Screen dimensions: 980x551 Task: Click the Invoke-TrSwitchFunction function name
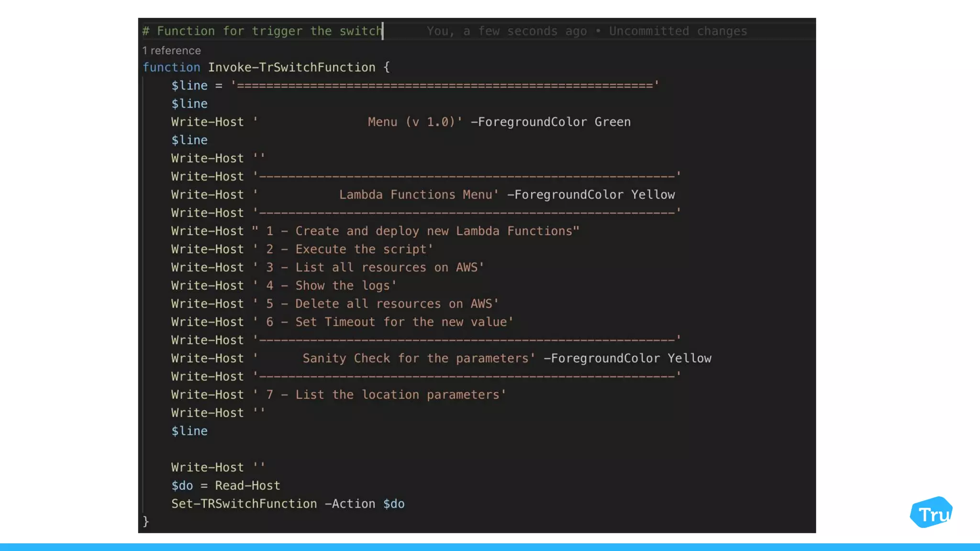tap(291, 67)
